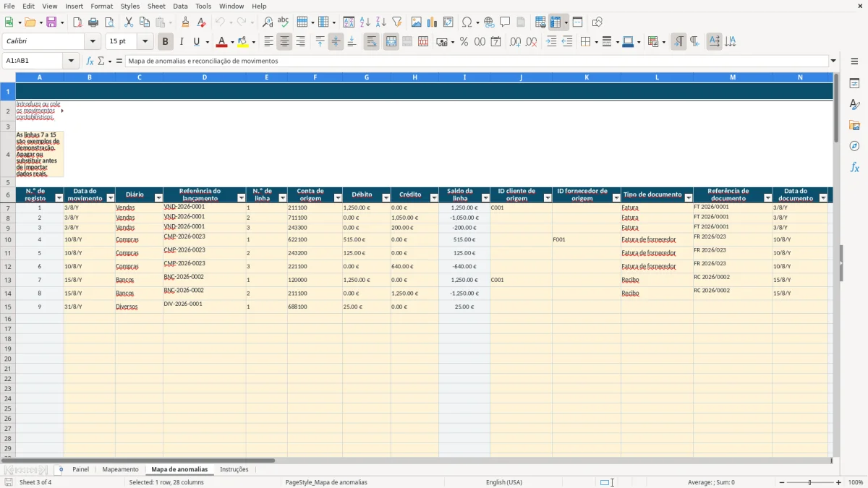Screen dimensions: 868x488
Task: Open the sidebar Properties panel icon
Action: coord(854,84)
